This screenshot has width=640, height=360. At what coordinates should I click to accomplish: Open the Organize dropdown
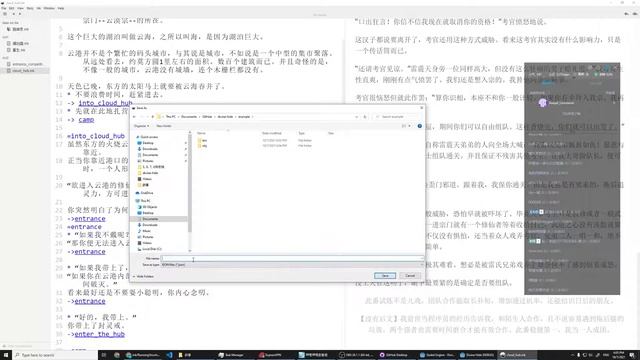coord(141,126)
